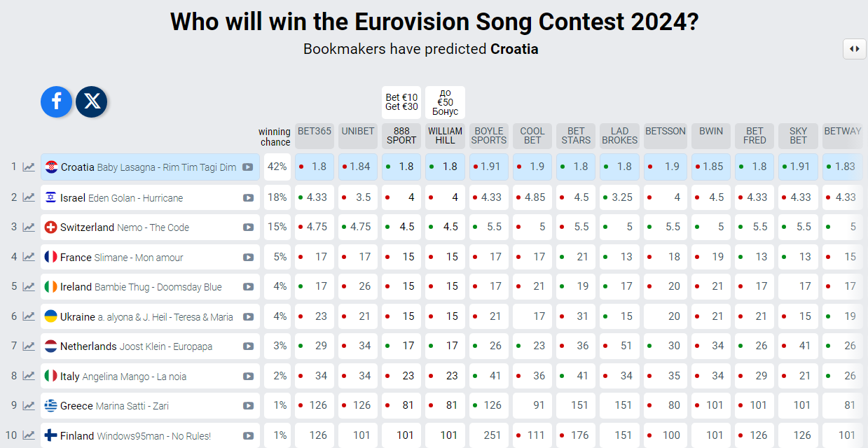Select the WILLIAM HILL column header
The width and height of the screenshot is (868, 448).
[x=445, y=136]
